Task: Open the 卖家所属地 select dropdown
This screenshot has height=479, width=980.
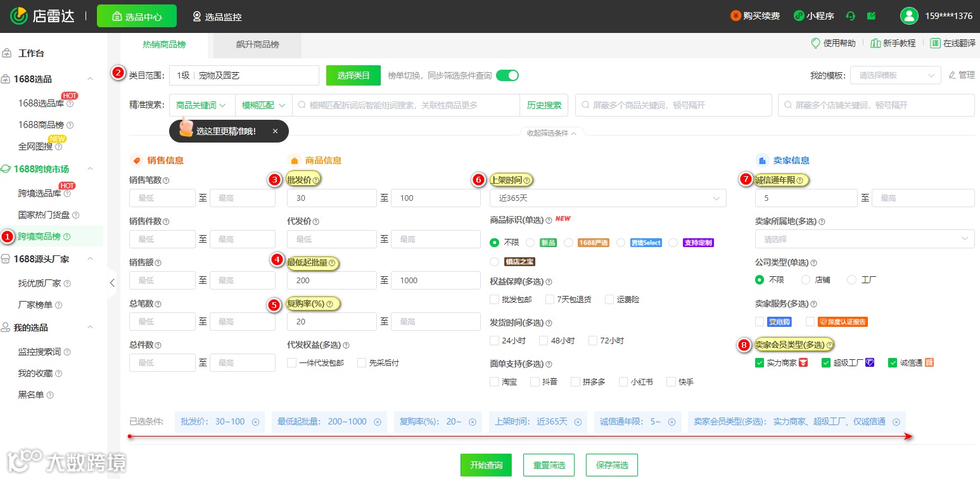Action: pyautogui.click(x=865, y=239)
